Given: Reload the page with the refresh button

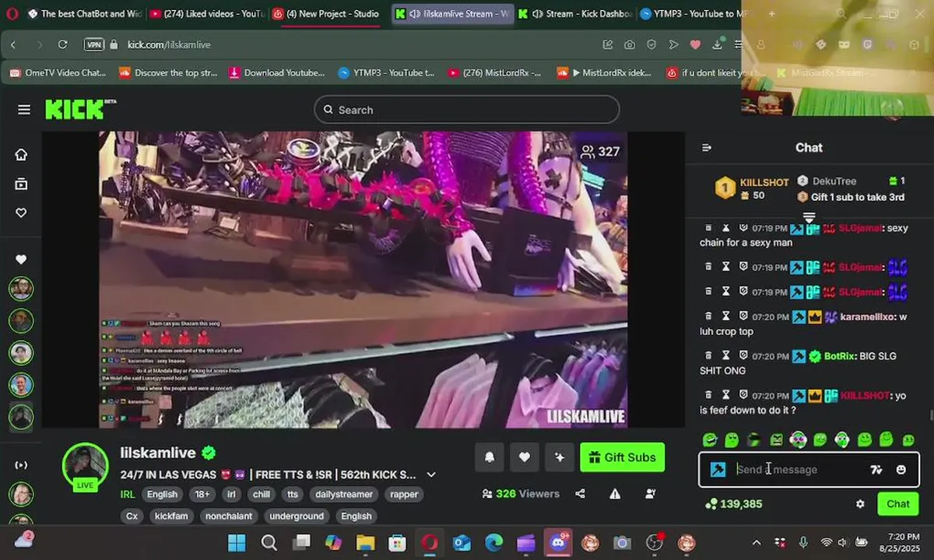Looking at the screenshot, I should point(63,45).
